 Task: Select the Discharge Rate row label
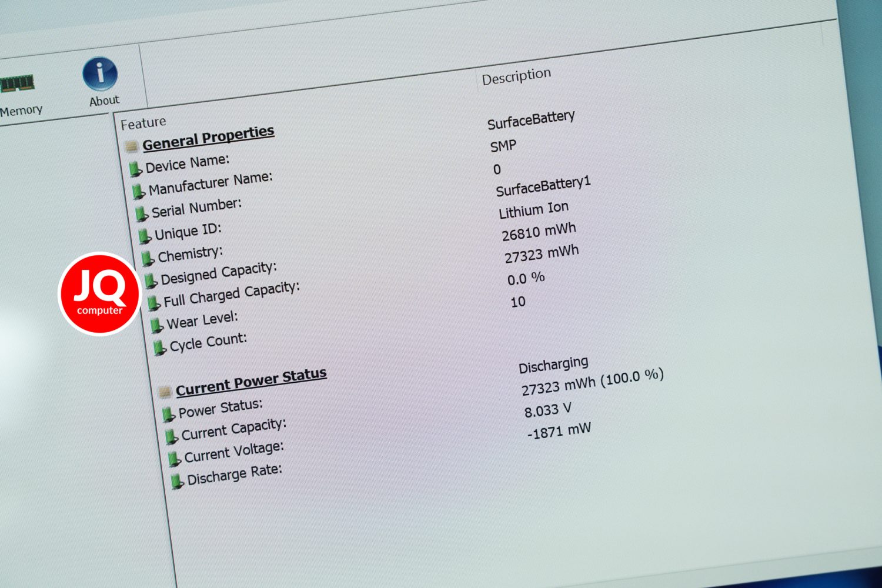(235, 475)
